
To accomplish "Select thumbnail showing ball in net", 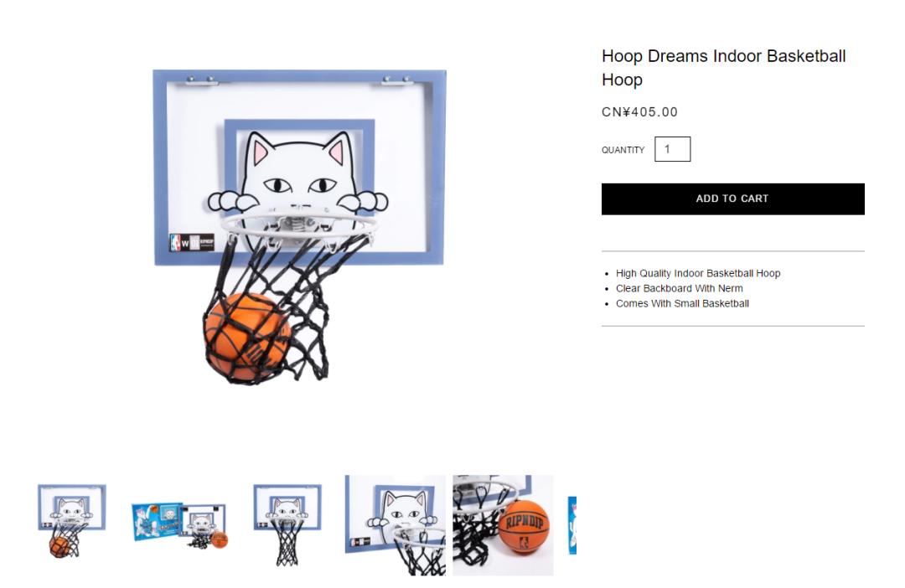I will pyautogui.click(x=71, y=521).
